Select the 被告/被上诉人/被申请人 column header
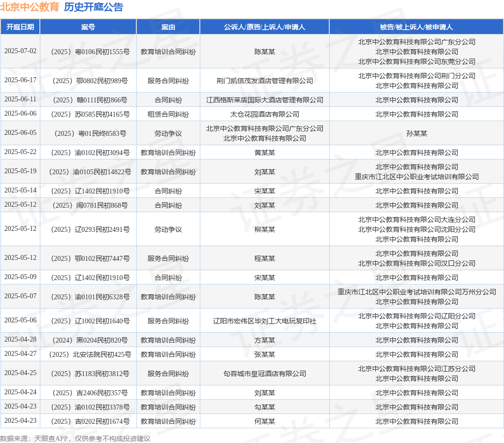The image size is (504, 443). [x=416, y=27]
